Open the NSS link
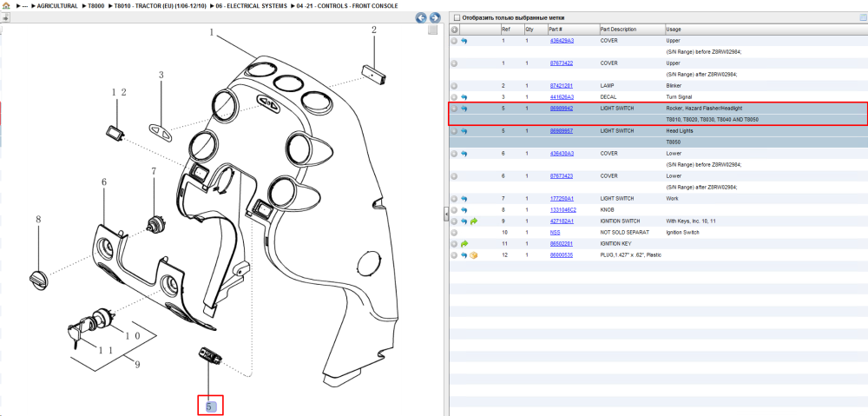Viewport: 868px width, 416px height. point(555,233)
